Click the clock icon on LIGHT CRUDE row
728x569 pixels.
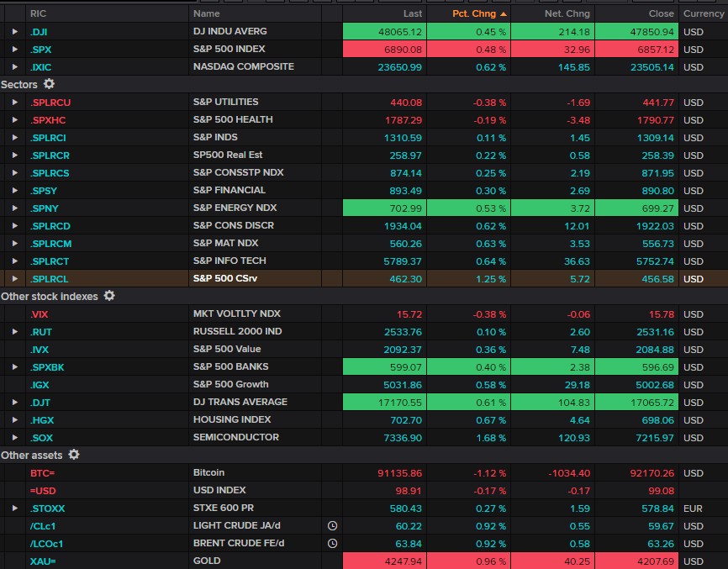click(x=332, y=525)
